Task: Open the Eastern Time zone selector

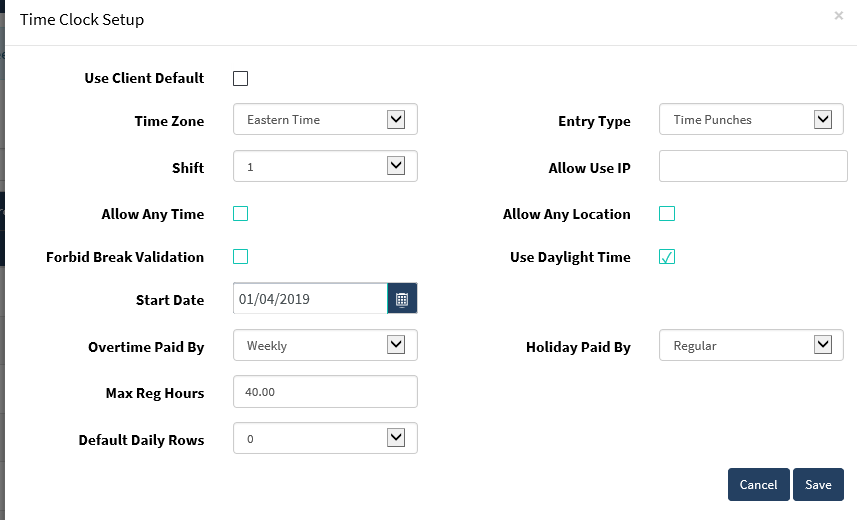Action: tap(325, 119)
